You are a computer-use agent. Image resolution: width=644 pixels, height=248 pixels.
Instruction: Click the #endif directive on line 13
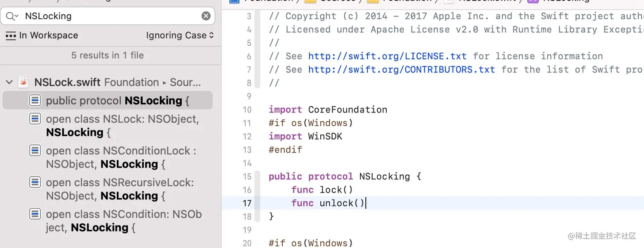click(285, 150)
